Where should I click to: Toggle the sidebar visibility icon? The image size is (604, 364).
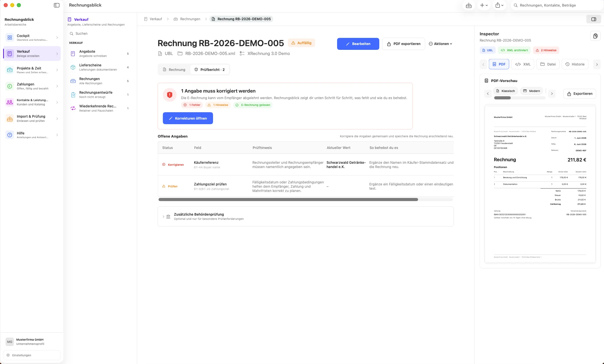click(56, 5)
